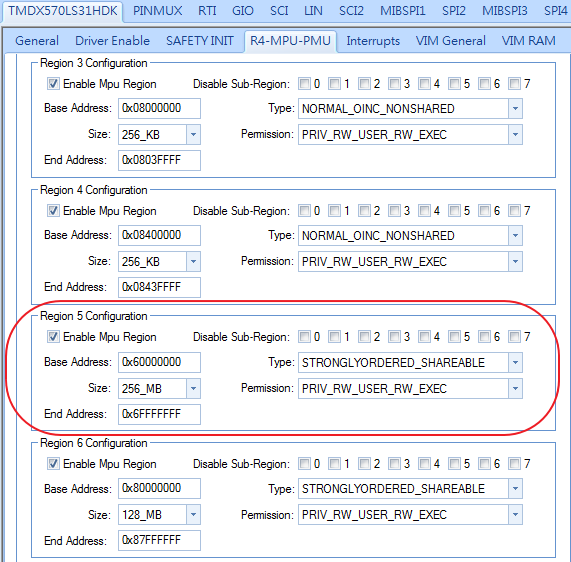The width and height of the screenshot is (571, 562).
Task: Open the VIM General tab
Action: coord(450,40)
